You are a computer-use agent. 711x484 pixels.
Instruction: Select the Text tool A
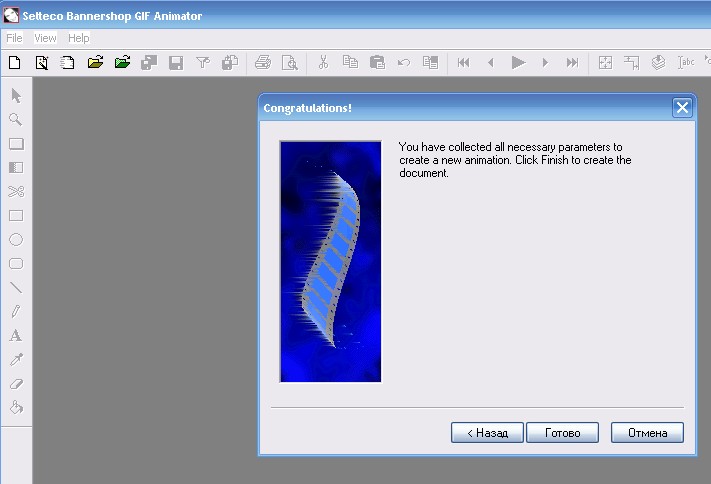tap(15, 335)
